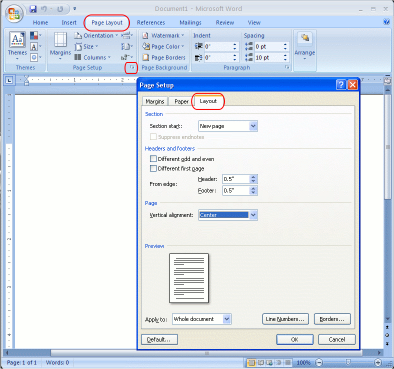
Task: Open the Paragraph dialog launcher
Action: [x=287, y=68]
